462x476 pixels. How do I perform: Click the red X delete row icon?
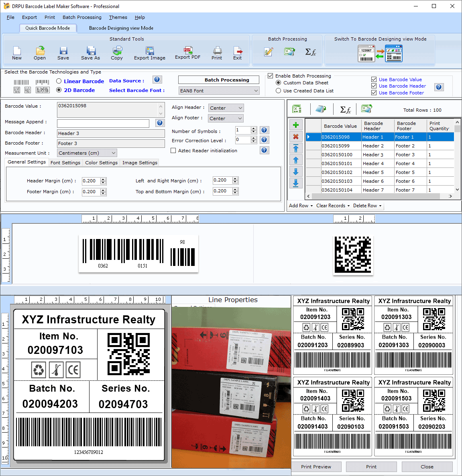296,137
